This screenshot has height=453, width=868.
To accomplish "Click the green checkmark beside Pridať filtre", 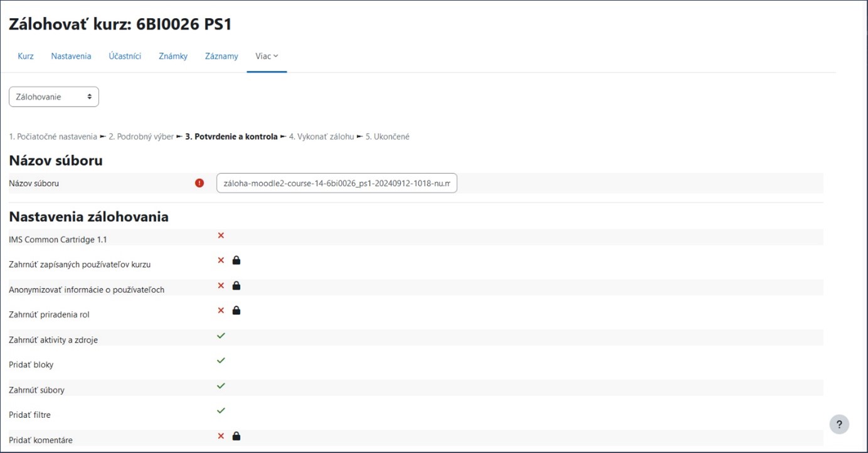I will pos(221,410).
